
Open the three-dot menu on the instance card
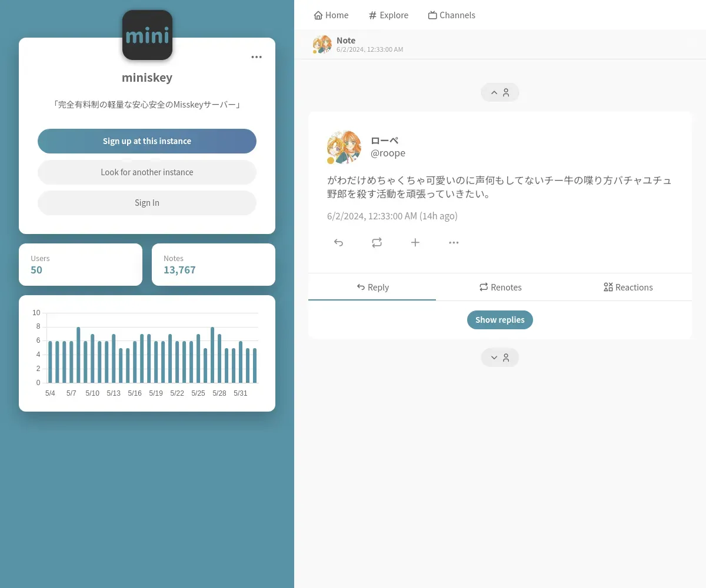point(257,57)
